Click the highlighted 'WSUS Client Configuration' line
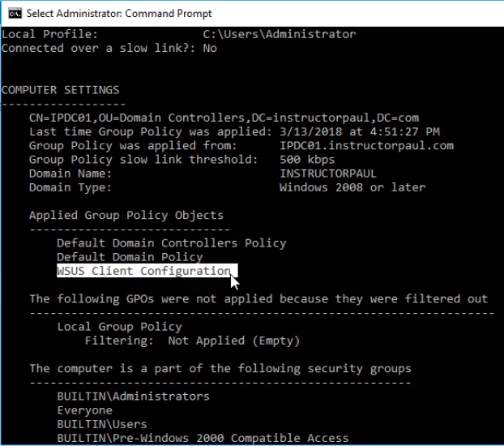The height and width of the screenshot is (446, 504). [x=147, y=271]
